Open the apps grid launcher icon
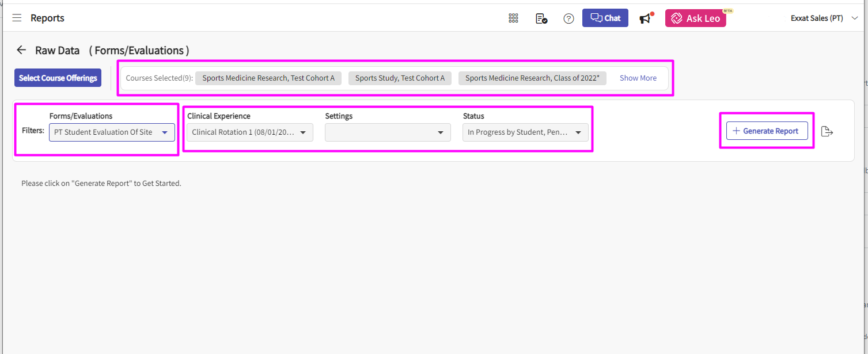The image size is (868, 354). pyautogui.click(x=513, y=18)
